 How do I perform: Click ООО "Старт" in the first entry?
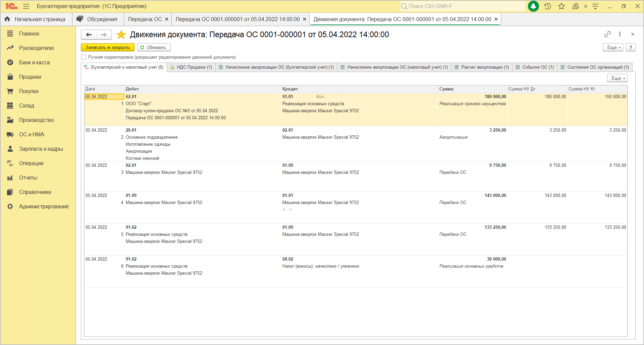(139, 103)
